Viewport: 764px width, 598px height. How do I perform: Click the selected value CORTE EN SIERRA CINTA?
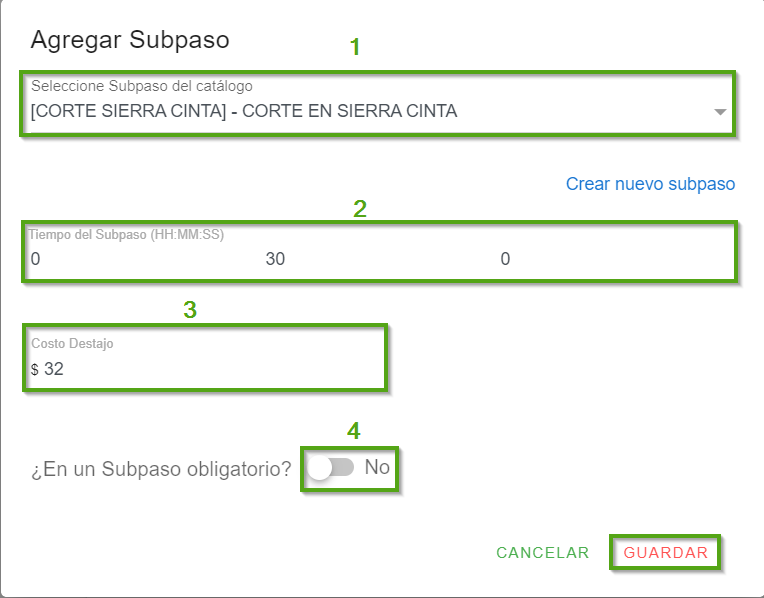click(244, 111)
